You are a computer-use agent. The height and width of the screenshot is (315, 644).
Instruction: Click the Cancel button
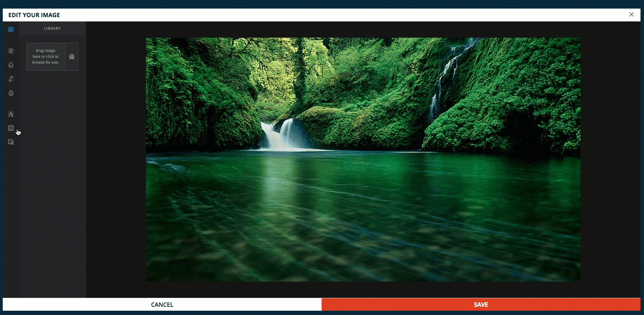pyautogui.click(x=162, y=304)
